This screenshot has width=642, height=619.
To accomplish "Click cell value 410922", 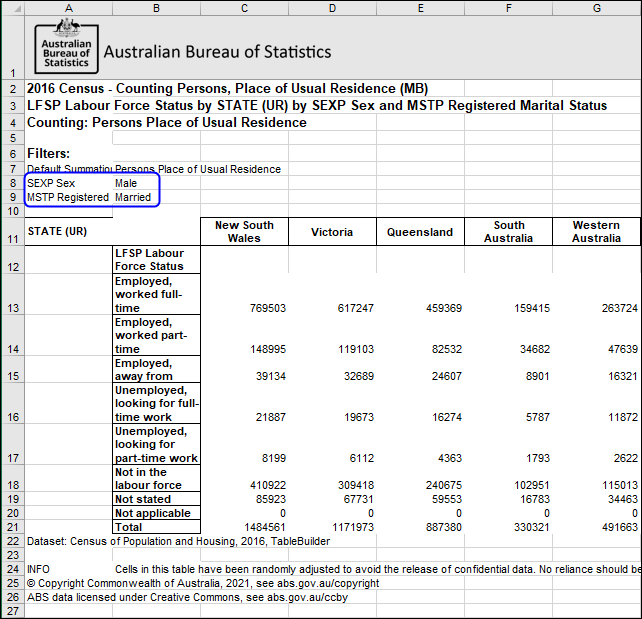I will click(x=268, y=485).
